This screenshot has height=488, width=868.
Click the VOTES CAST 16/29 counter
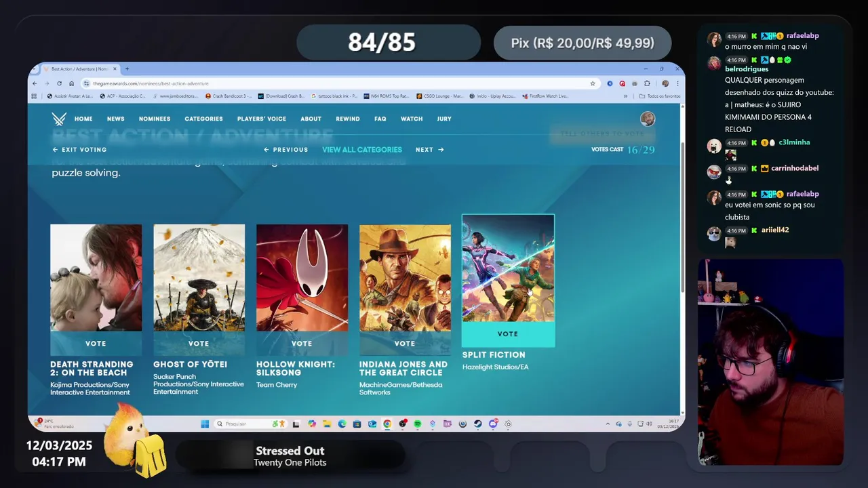coord(623,150)
